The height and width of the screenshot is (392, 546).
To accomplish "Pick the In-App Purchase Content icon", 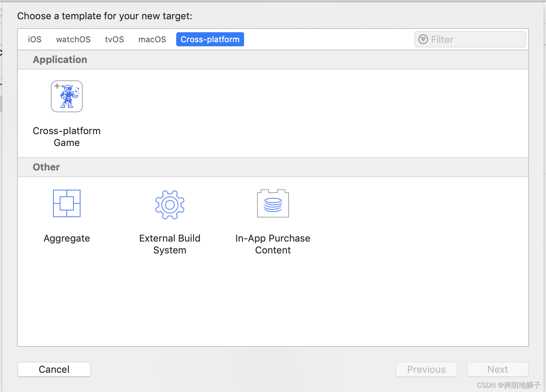I will [273, 203].
